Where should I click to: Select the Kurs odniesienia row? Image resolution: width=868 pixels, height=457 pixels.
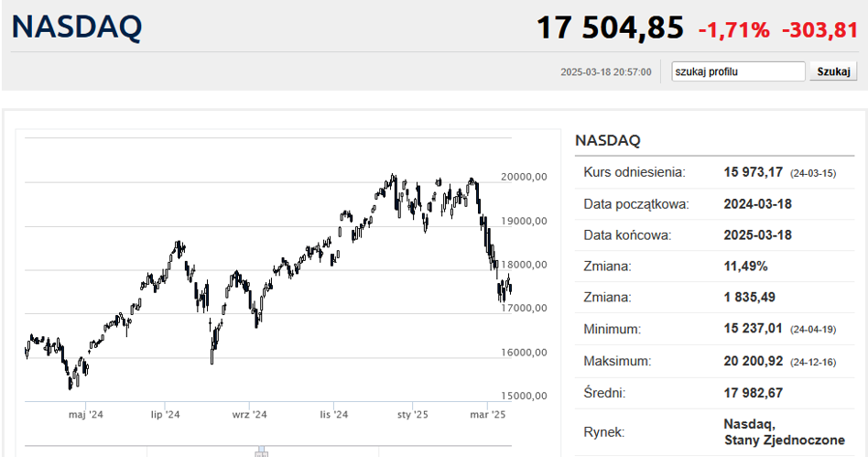(712, 172)
